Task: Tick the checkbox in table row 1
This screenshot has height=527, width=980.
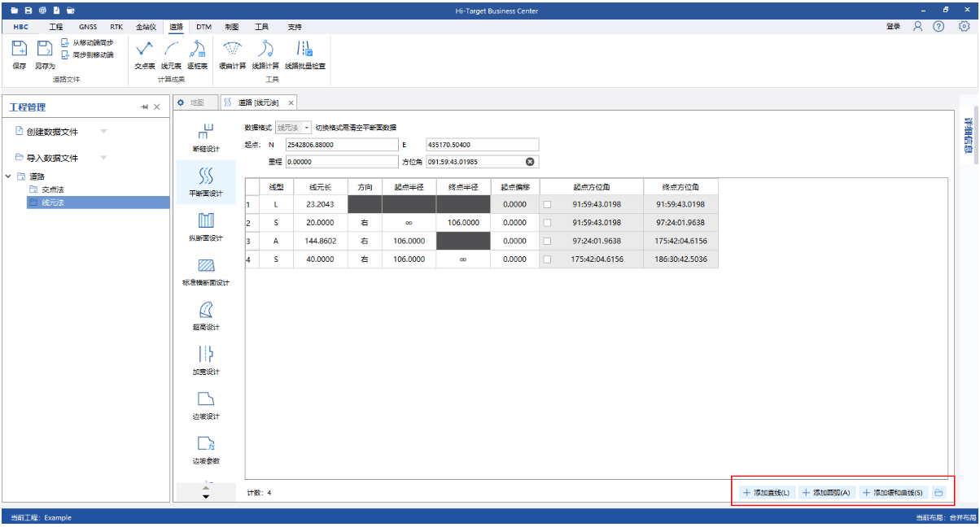Action: click(x=547, y=204)
